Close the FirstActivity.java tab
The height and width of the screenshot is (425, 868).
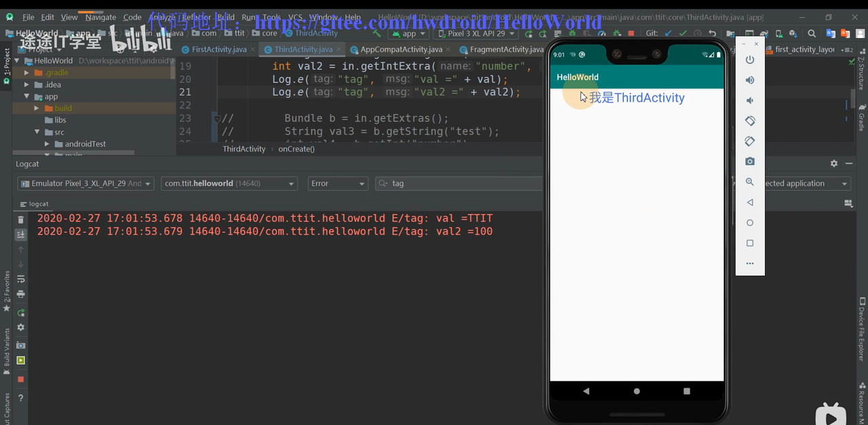click(x=253, y=50)
